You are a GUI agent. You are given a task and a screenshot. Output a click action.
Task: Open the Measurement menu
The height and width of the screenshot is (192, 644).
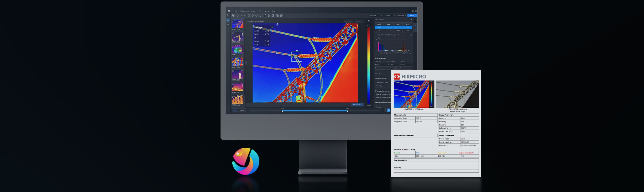(244, 11)
